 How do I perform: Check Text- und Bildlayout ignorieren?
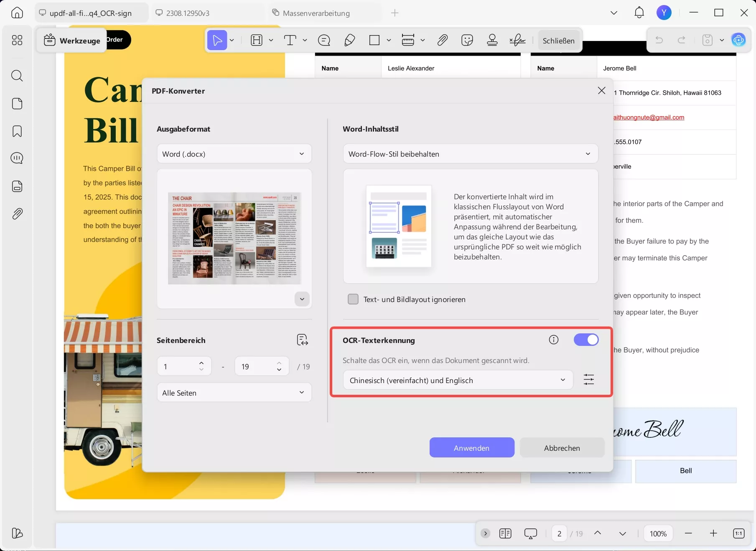[x=353, y=299]
